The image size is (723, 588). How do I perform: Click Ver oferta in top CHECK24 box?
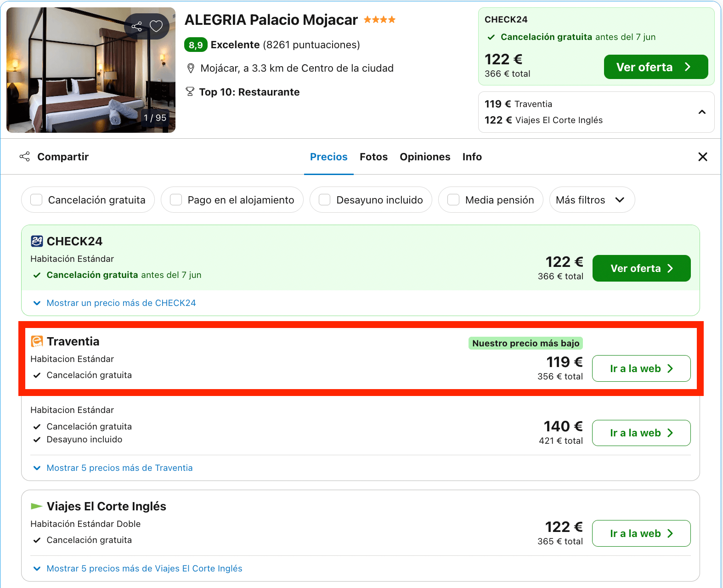[656, 67]
